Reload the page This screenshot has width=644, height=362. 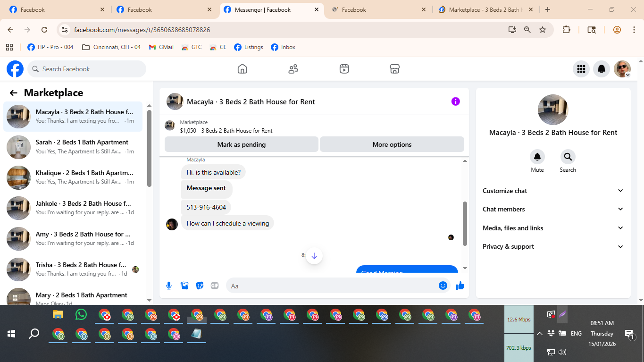[x=44, y=30]
